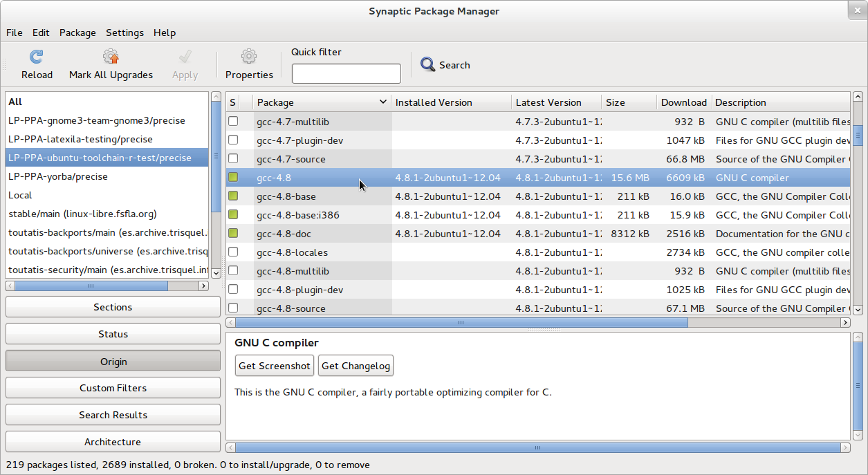Click the Package column sort arrow
The height and width of the screenshot is (475, 868).
tap(383, 102)
